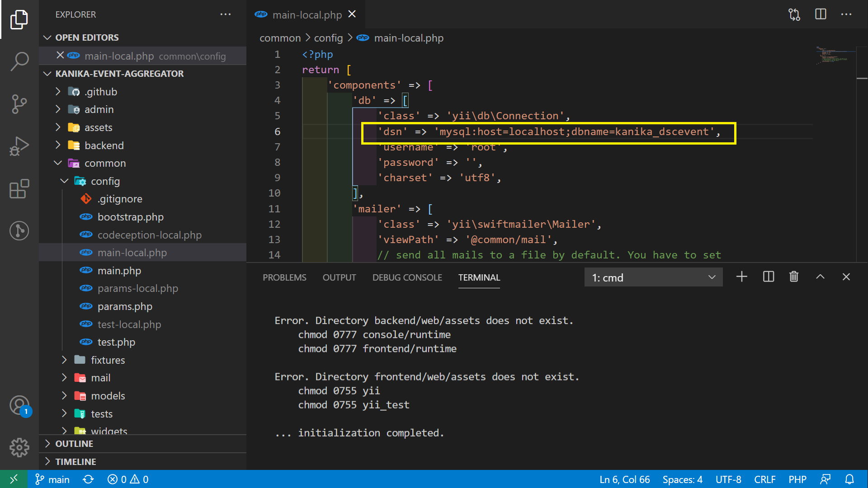Change language mode via PHP
This screenshot has width=868, height=488.
tap(797, 479)
